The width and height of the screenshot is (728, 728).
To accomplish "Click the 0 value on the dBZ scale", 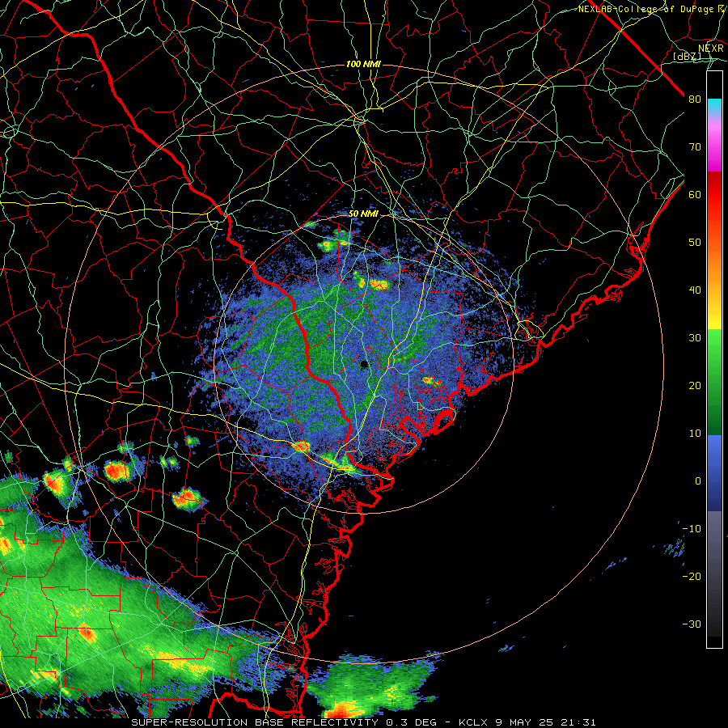I will click(698, 481).
